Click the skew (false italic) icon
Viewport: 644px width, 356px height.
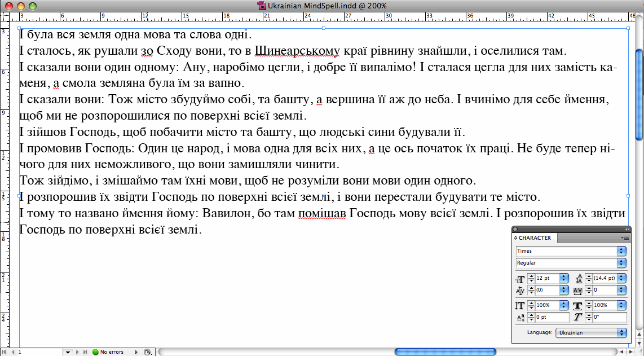[578, 317]
